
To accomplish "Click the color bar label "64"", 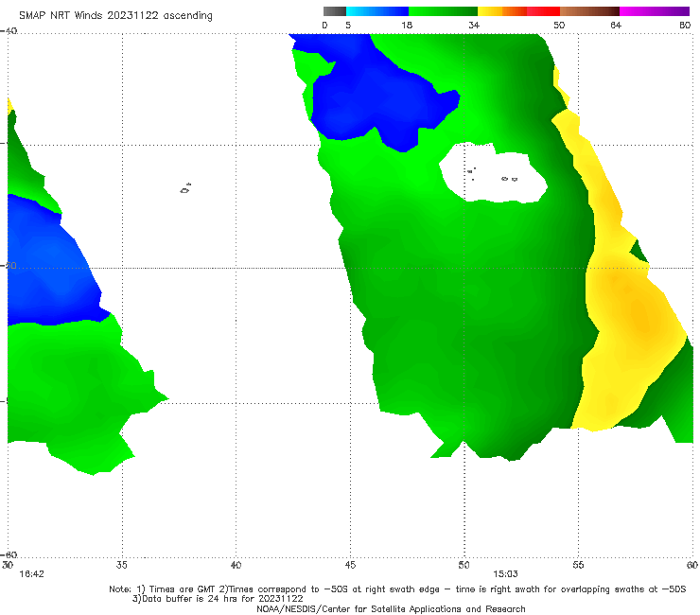I will tap(616, 25).
